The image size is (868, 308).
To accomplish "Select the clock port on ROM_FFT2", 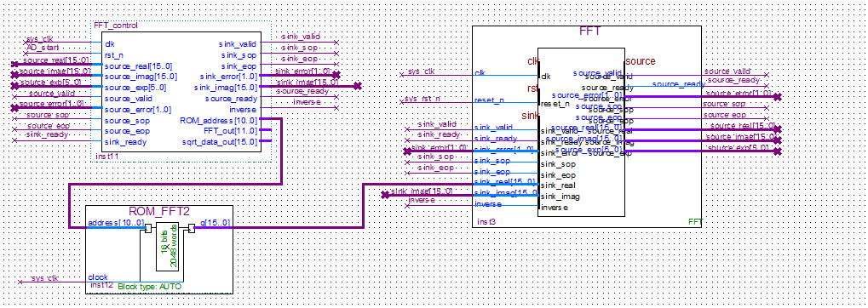I will pos(98,277).
